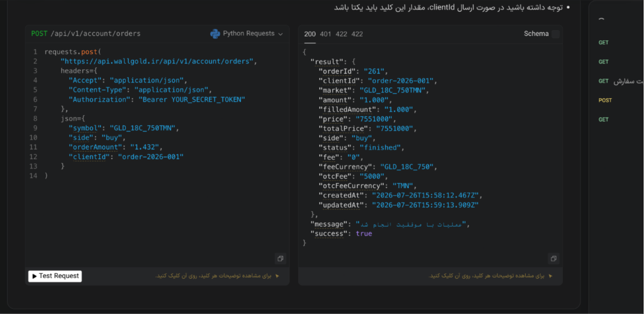Click the "message" key in response
644x314 pixels.
(329, 224)
